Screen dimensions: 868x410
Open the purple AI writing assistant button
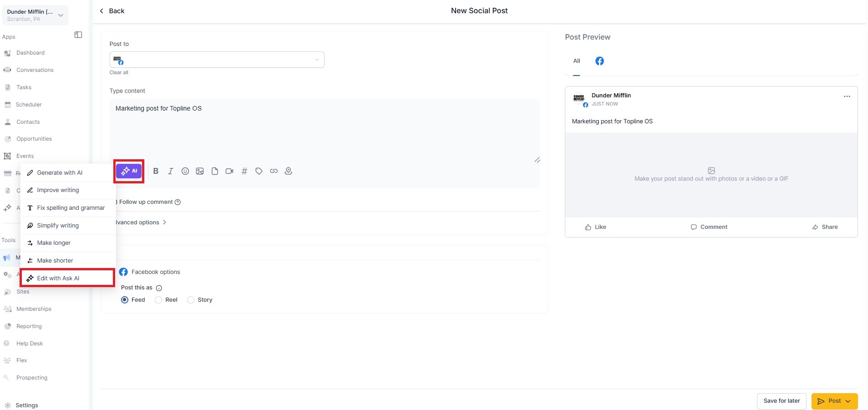(x=129, y=171)
